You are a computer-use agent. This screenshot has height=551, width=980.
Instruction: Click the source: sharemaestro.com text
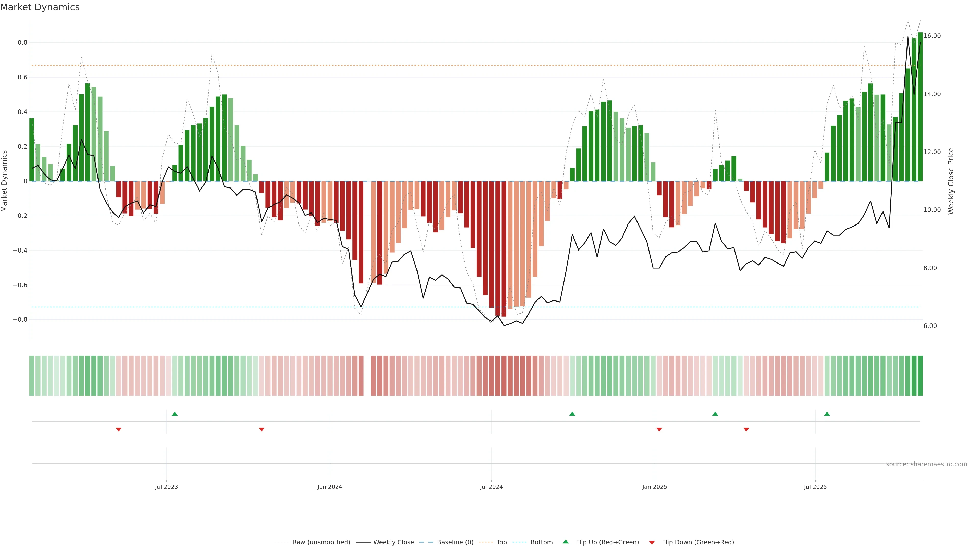coord(926,464)
